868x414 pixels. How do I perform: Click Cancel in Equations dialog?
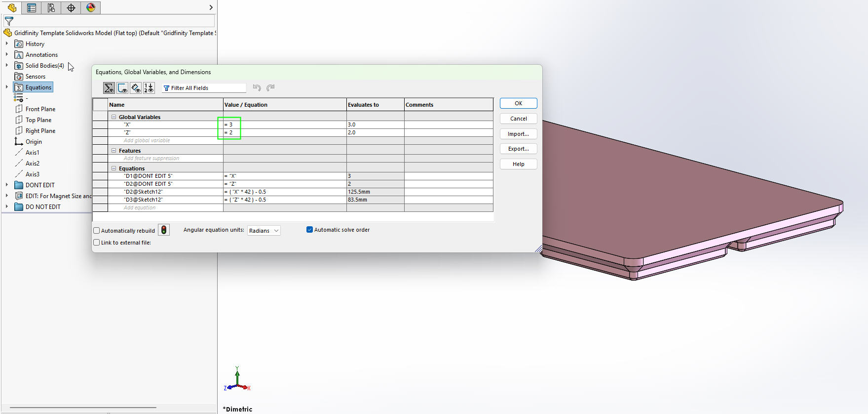pos(518,119)
